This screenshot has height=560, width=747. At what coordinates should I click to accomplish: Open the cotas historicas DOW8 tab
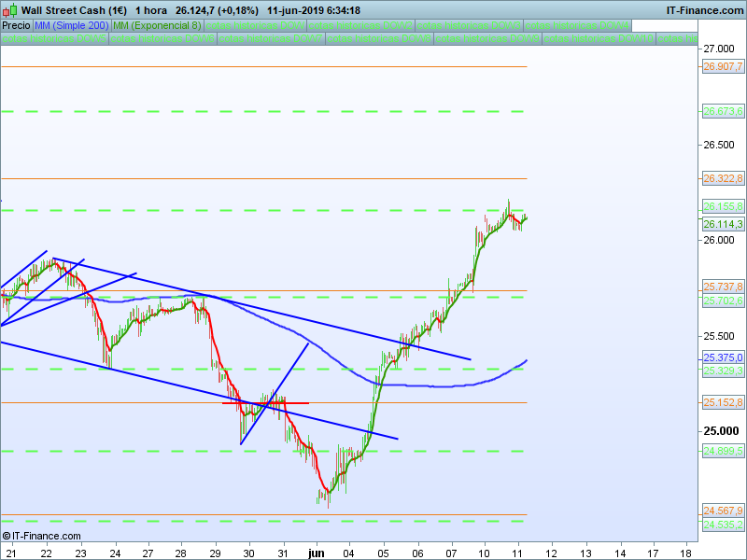tap(379, 38)
